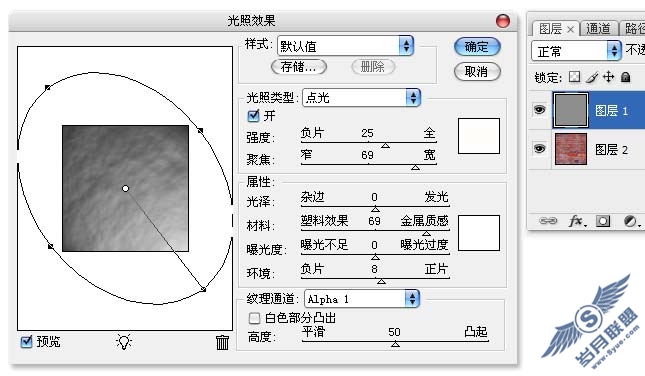Click the link layers icon in Layers panel
Screen dimensions: 645x376
point(548,221)
